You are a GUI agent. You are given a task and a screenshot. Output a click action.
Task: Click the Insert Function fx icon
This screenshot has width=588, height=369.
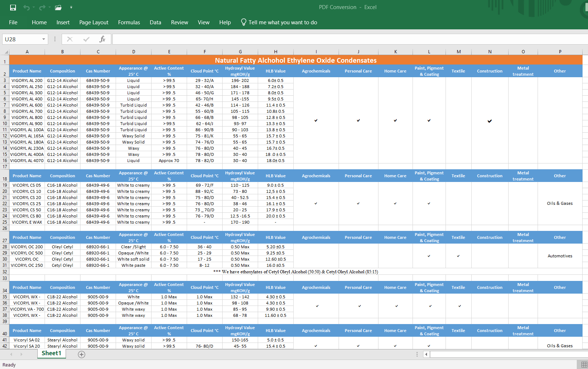[x=103, y=39]
